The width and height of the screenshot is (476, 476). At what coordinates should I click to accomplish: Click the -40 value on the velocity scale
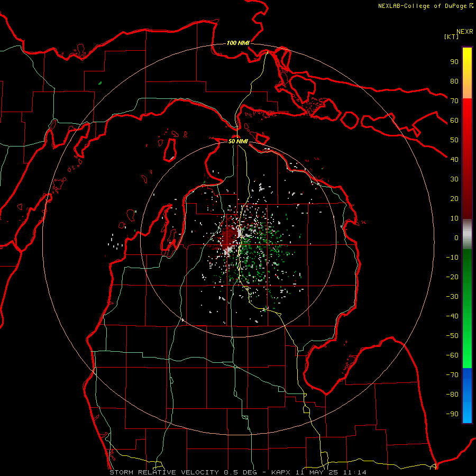452,316
